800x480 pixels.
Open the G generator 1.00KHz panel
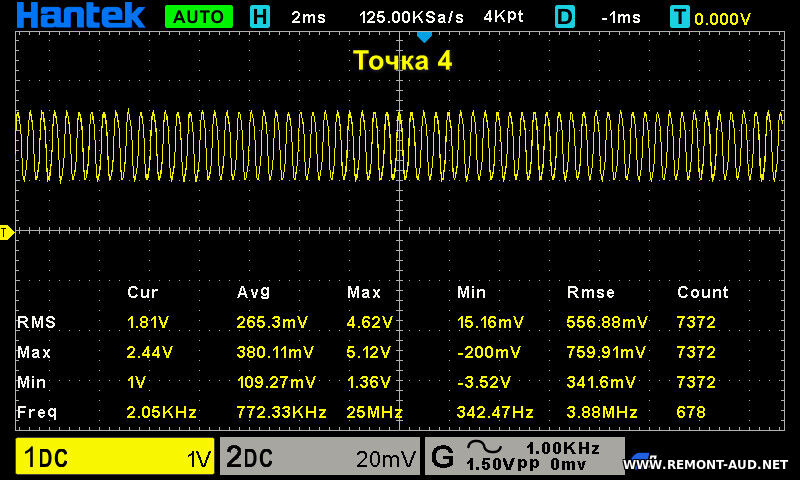click(524, 456)
